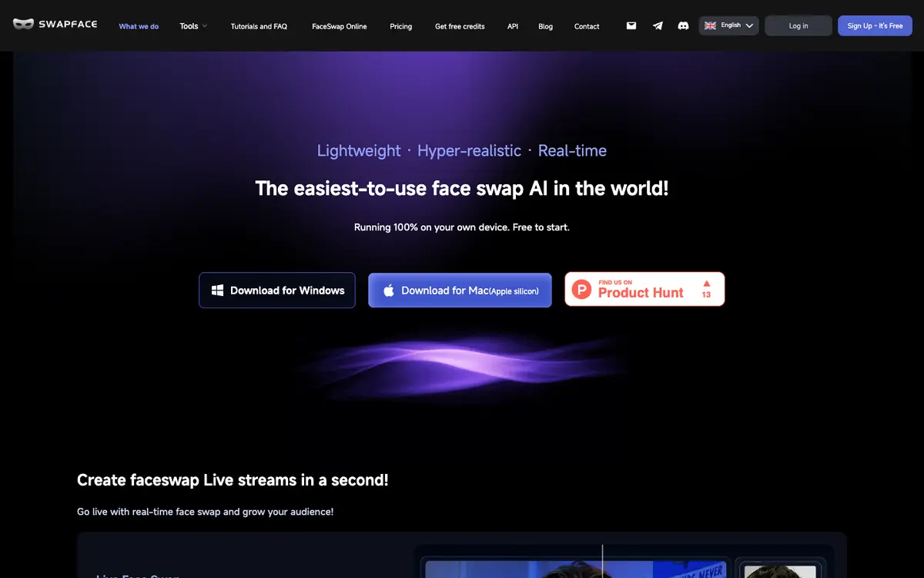The image size is (924, 578).
Task: Click the Log in button
Action: point(798,25)
